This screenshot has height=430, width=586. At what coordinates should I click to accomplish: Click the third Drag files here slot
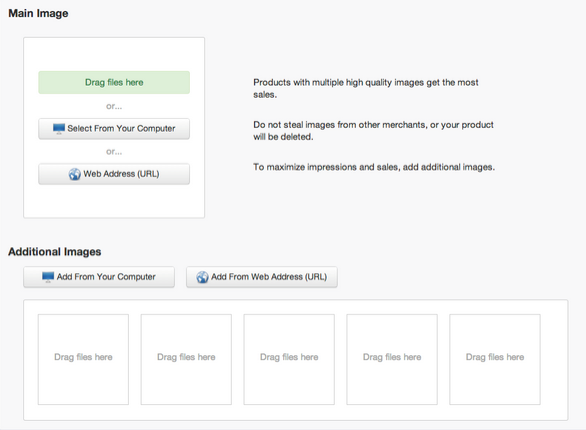click(289, 359)
